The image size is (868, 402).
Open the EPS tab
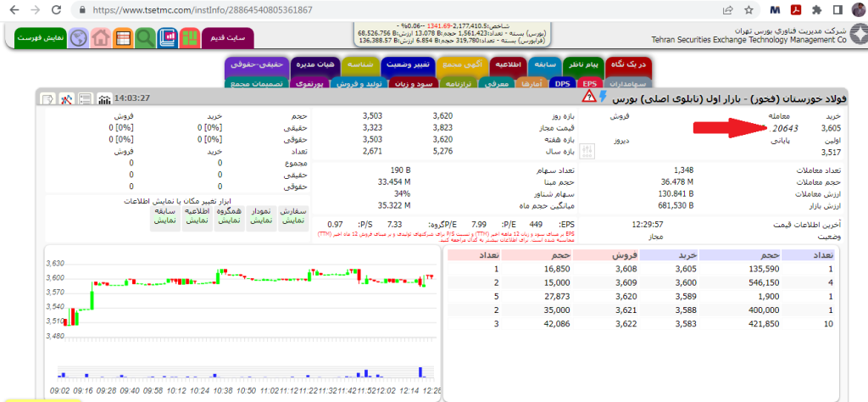tap(590, 84)
